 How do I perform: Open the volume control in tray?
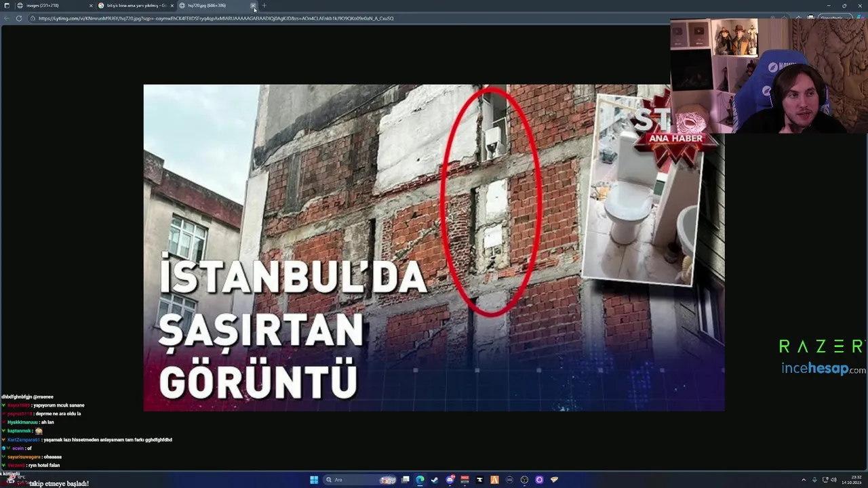(834, 480)
